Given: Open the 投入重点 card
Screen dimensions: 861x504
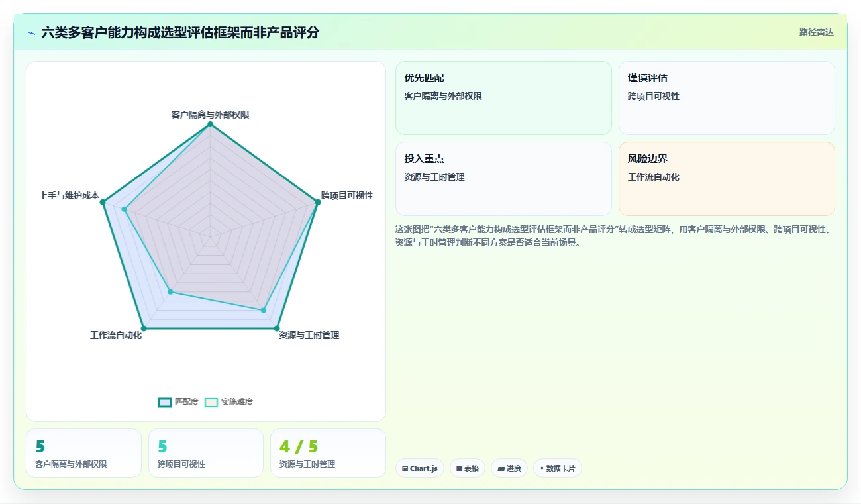Looking at the screenshot, I should pos(503,179).
